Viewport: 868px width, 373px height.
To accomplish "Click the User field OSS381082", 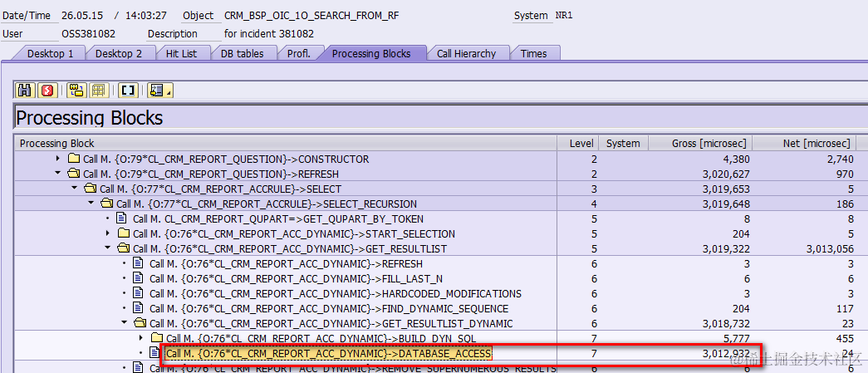I will pyautogui.click(x=89, y=34).
